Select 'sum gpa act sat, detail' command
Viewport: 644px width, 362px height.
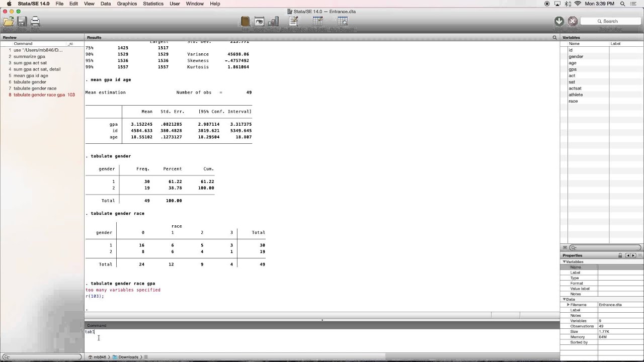37,69
